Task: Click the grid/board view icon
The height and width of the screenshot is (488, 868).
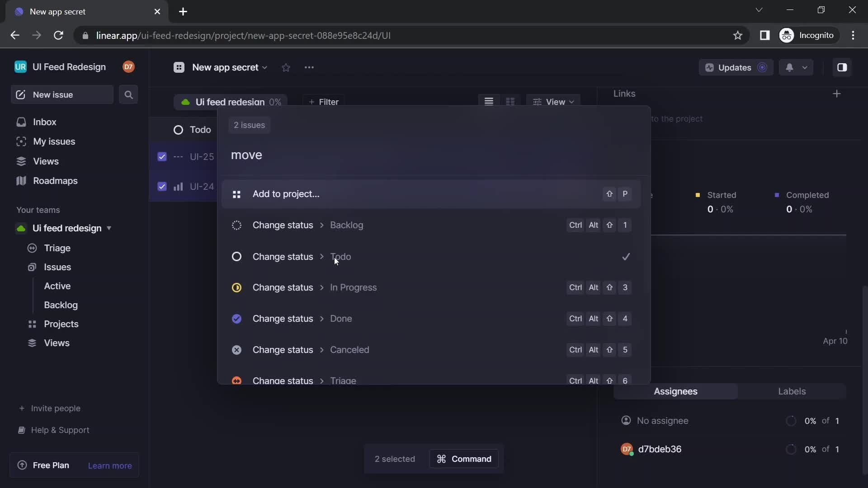Action: click(x=510, y=102)
